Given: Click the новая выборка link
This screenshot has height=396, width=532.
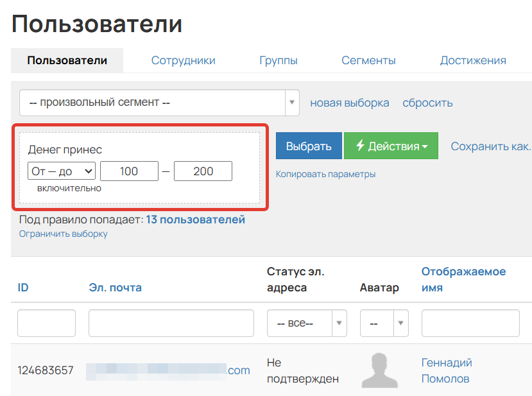Looking at the screenshot, I should (349, 102).
